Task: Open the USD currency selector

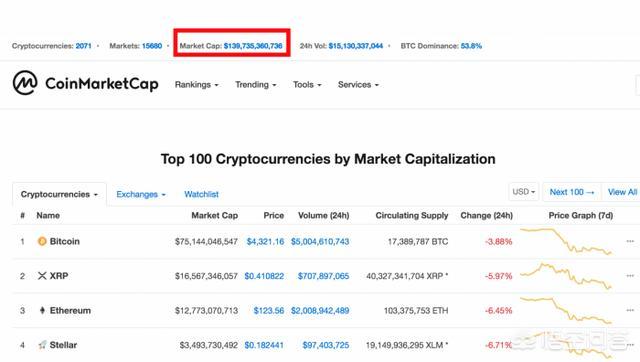Action: pos(524,192)
